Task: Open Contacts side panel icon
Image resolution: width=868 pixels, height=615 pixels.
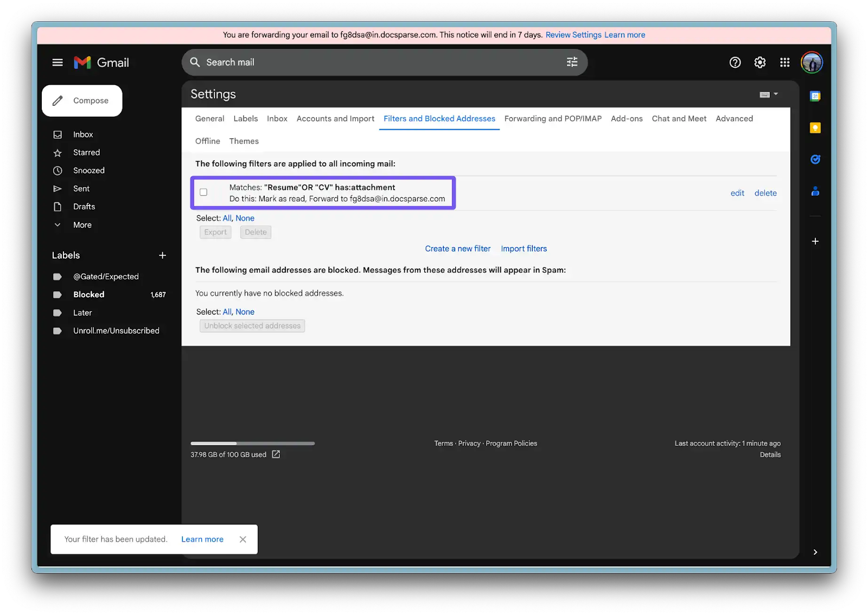Action: click(815, 191)
